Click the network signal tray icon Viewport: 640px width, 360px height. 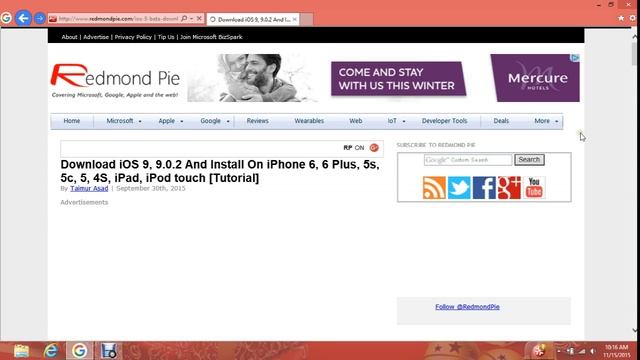pyautogui.click(x=582, y=351)
